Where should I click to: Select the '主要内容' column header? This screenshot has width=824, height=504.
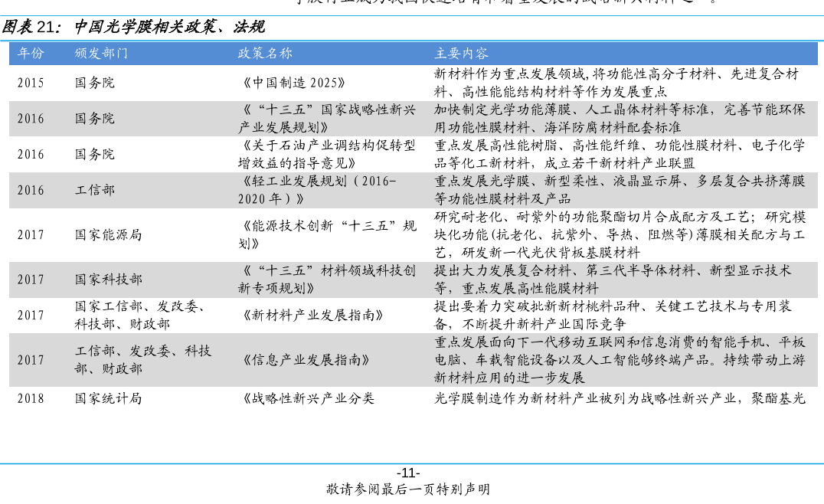462,53
